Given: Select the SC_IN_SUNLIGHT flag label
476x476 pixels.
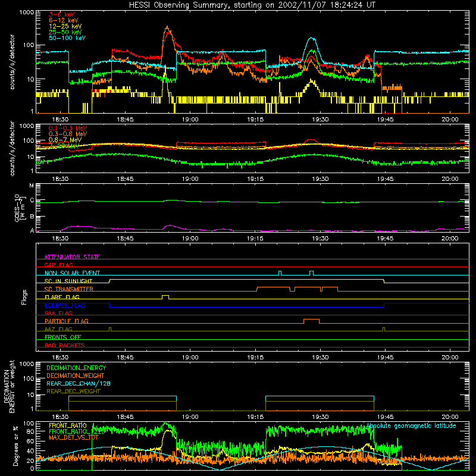Looking at the screenshot, I should click(68, 281).
